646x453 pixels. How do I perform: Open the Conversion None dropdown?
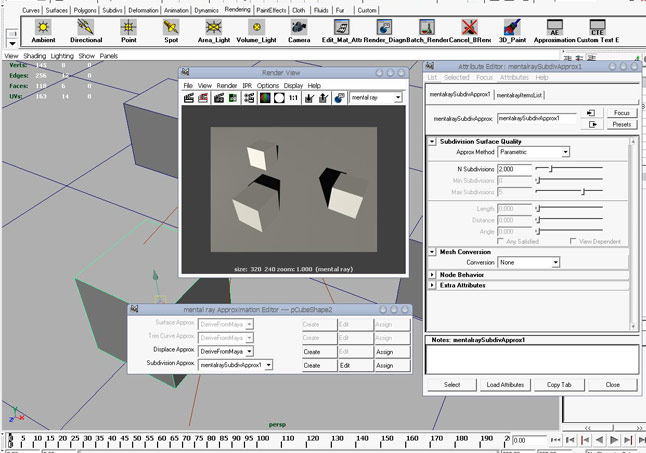click(529, 262)
